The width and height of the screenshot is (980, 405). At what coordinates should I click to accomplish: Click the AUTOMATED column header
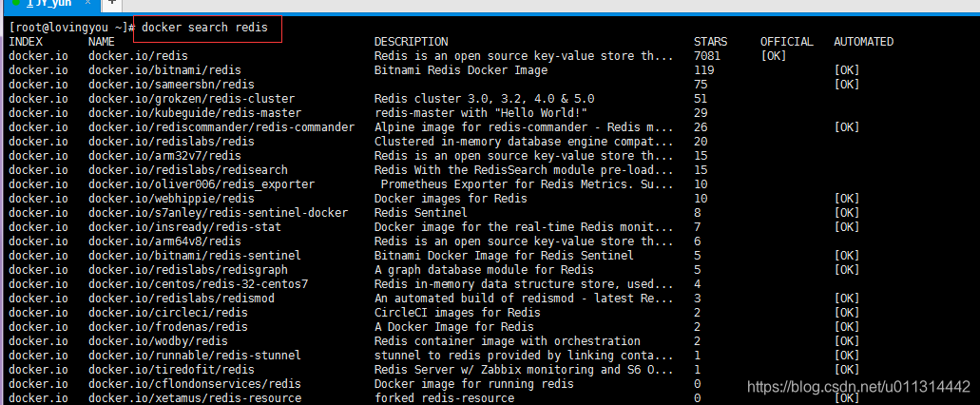[863, 42]
